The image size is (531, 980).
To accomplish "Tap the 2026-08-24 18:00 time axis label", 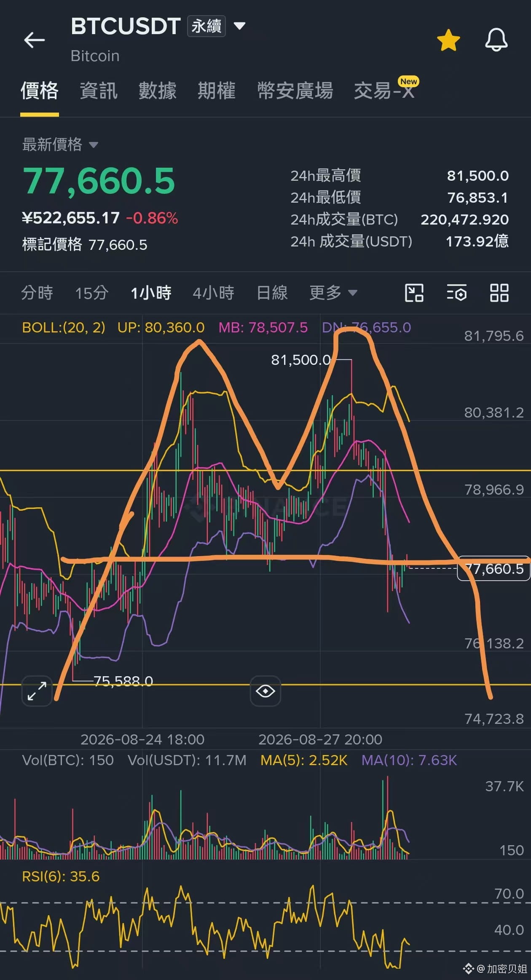I will tap(142, 739).
